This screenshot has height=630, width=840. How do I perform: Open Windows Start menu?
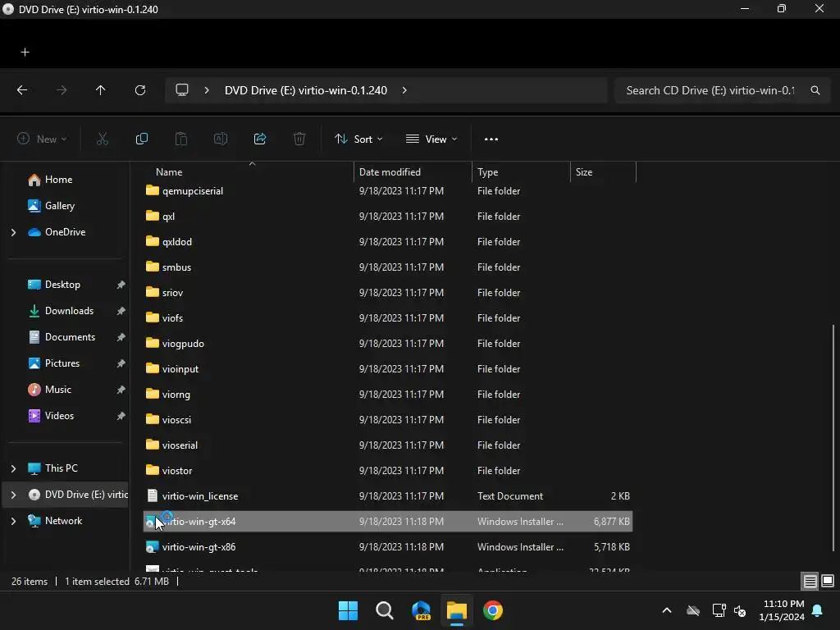(348, 610)
